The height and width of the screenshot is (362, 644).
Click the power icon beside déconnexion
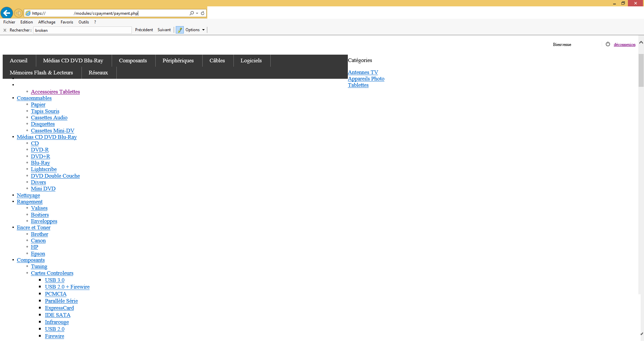pos(608,44)
